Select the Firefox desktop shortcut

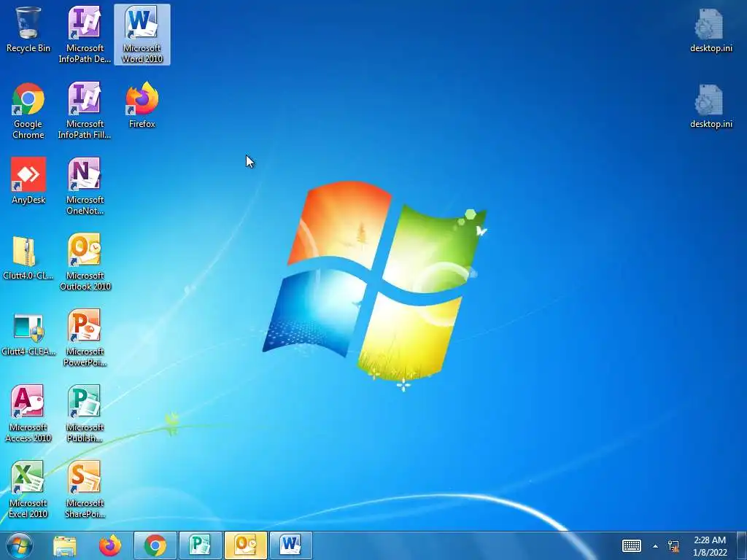tap(142, 105)
